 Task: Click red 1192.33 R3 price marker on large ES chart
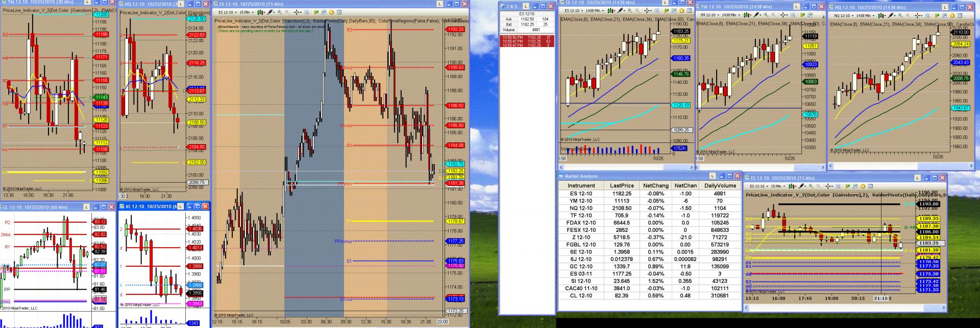pyautogui.click(x=456, y=30)
